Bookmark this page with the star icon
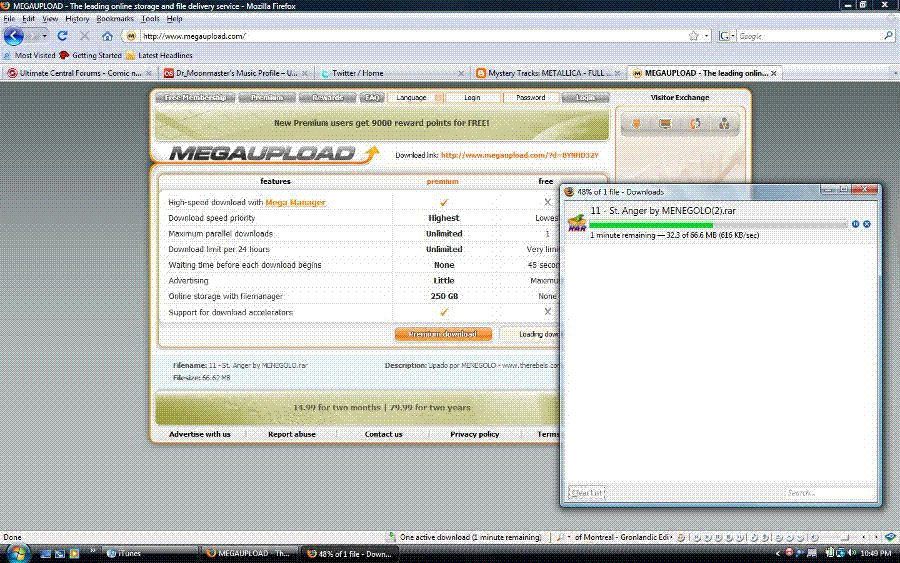The width and height of the screenshot is (900, 563). [693, 36]
